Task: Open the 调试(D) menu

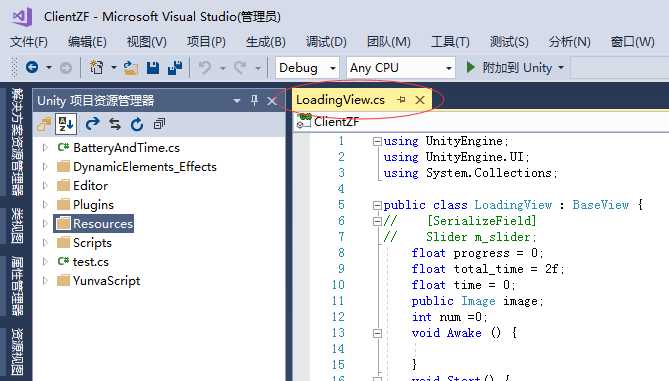Action: click(326, 42)
